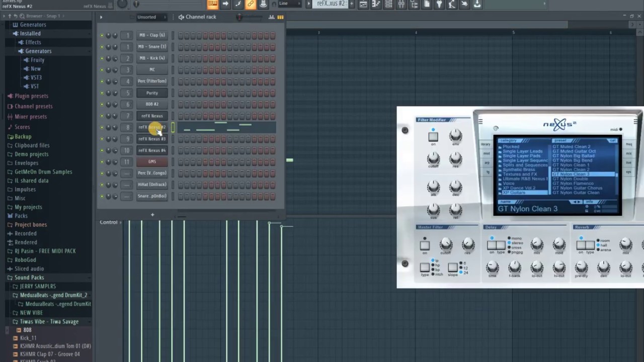644x362 pixels.
Task: Expand the Channel rack menu arrow
Action: tap(101, 17)
